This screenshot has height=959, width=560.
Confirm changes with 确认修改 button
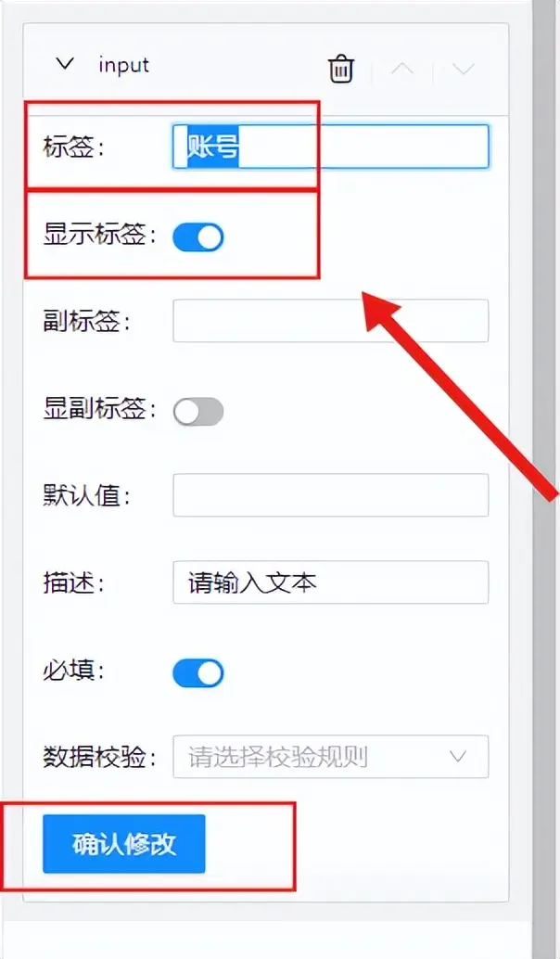pyautogui.click(x=124, y=844)
